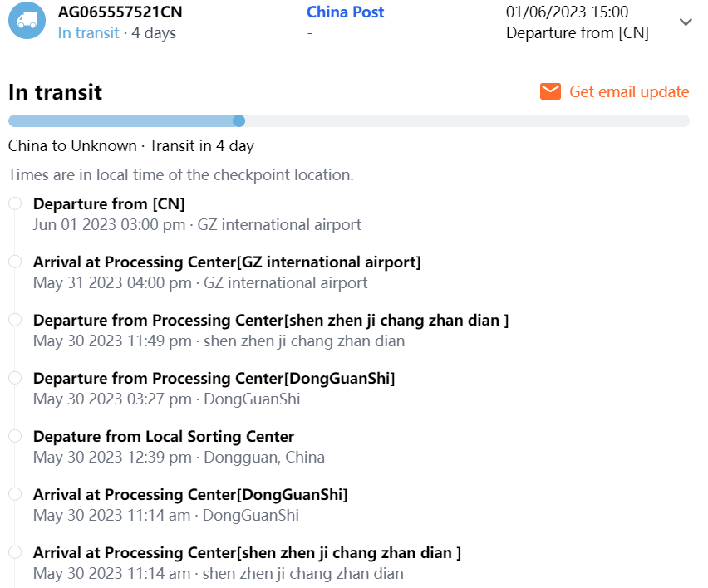Viewport: 708px width, 588px height.
Task: Click the Depature from Local Sorting Center entry
Action: [x=164, y=436]
